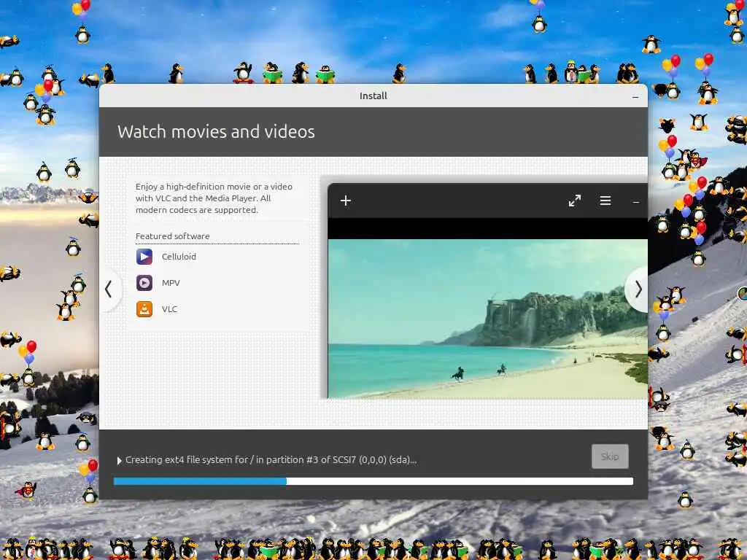Click the beach movie preview image
The width and height of the screenshot is (747, 560).
click(488, 318)
